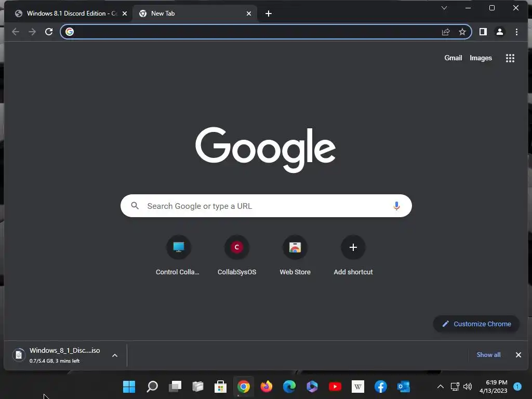The image size is (532, 399).
Task: Open clock and date 6:19 PM
Action: [x=493, y=387]
